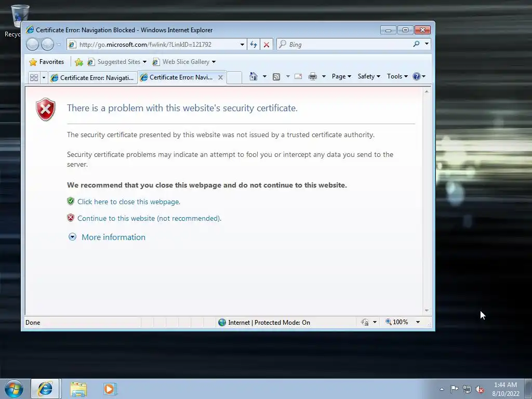Viewport: 532px width, 399px height.
Task: Open the Favorites star button
Action: coord(47,62)
